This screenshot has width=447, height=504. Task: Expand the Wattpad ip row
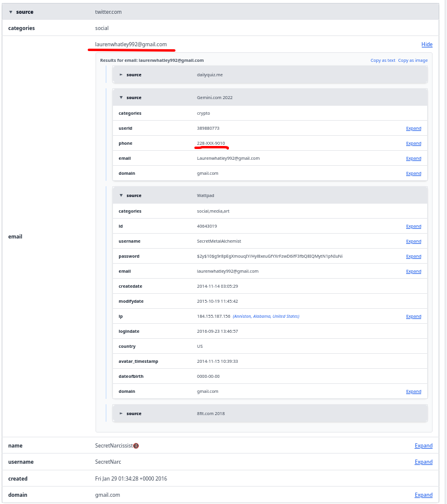coord(413,317)
